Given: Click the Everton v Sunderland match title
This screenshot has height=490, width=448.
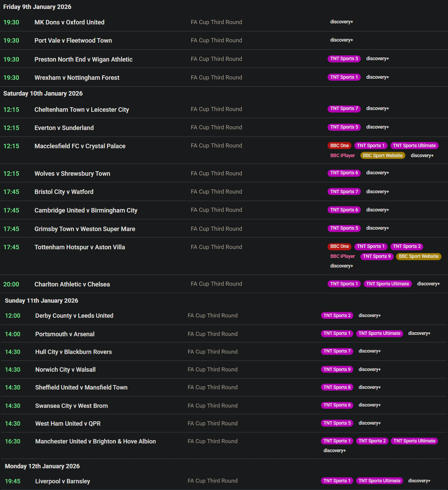Looking at the screenshot, I should tap(64, 128).
